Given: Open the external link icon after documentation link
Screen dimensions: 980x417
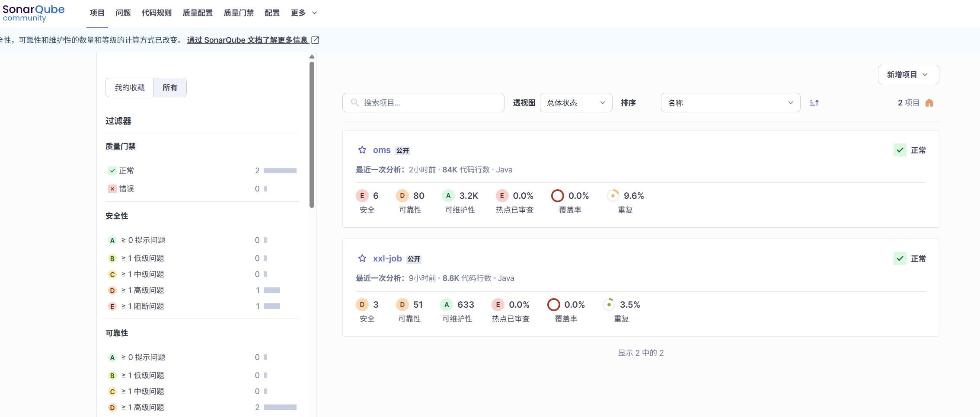Looking at the screenshot, I should click(x=315, y=40).
